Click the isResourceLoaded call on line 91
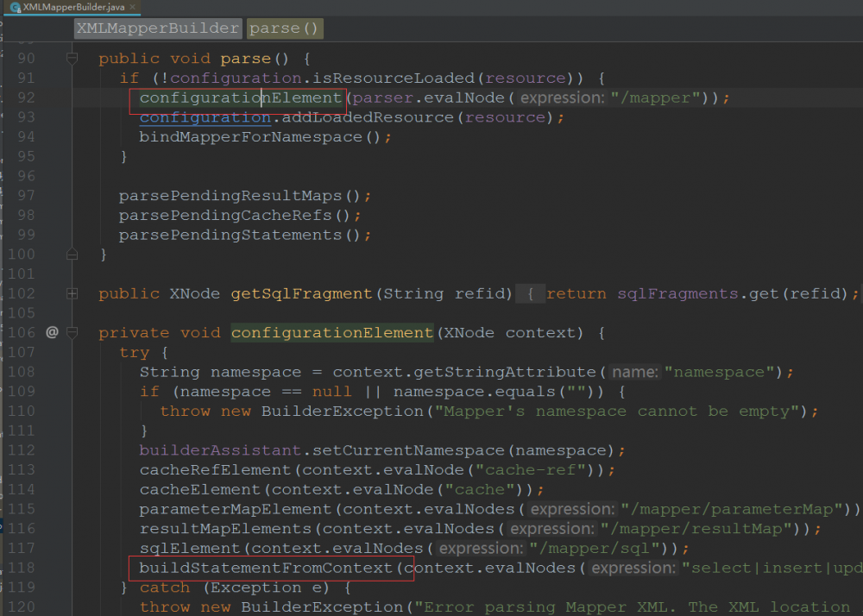The image size is (863, 616). (393, 79)
